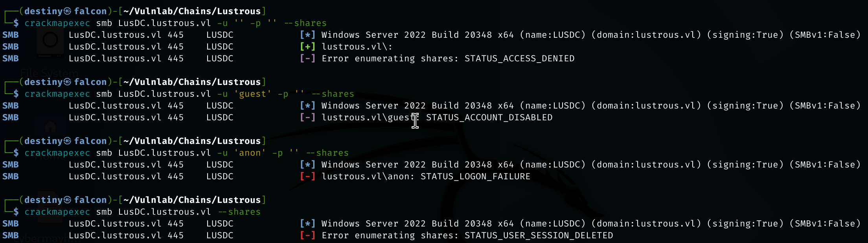
Task: Click crackmapexec in the last command
Action: pos(57,212)
